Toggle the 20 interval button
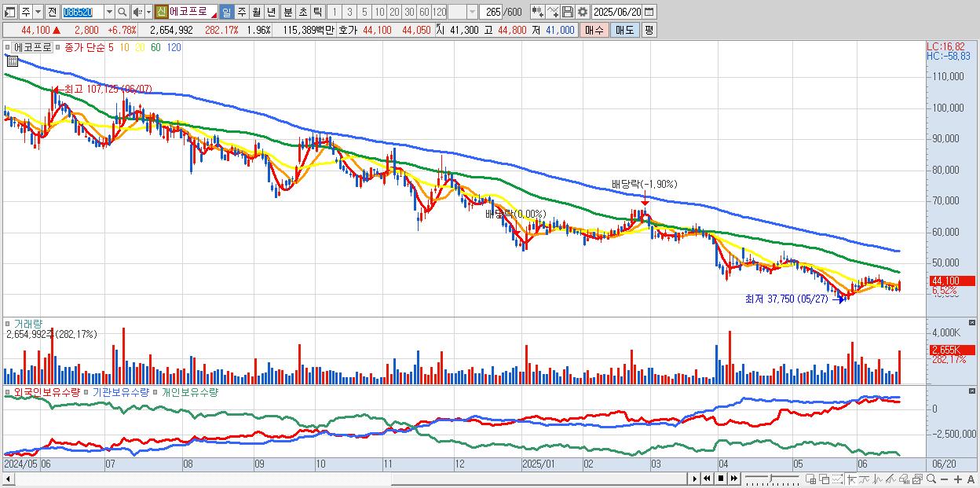Screen dimensions: 980x488 (394, 12)
